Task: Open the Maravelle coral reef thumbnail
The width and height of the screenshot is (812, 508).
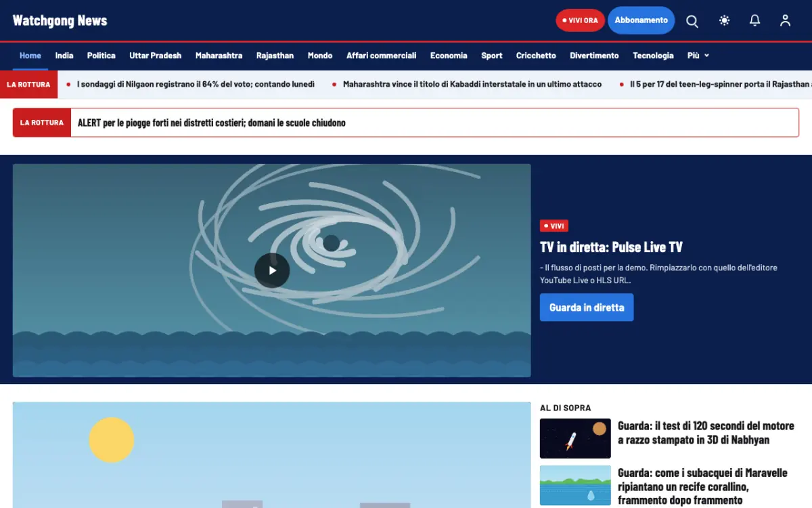Action: pos(575,486)
